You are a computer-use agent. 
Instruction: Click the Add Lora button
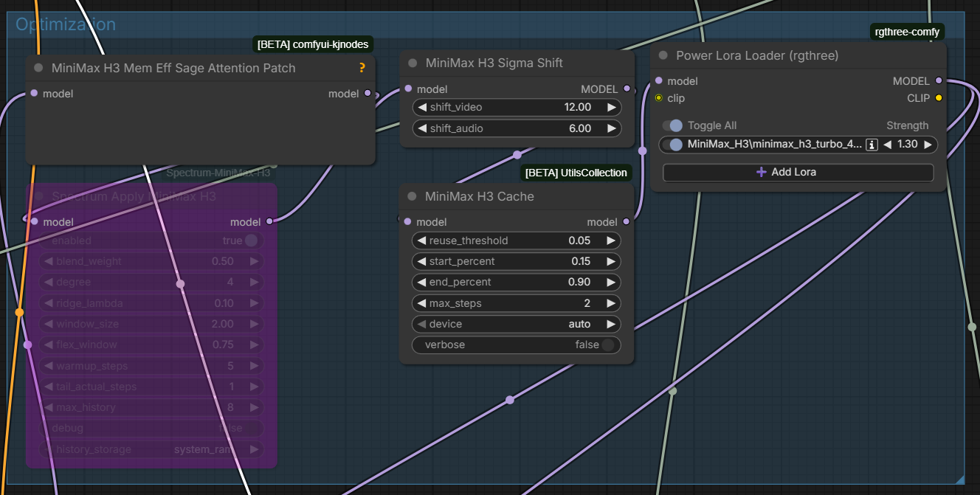pyautogui.click(x=798, y=172)
